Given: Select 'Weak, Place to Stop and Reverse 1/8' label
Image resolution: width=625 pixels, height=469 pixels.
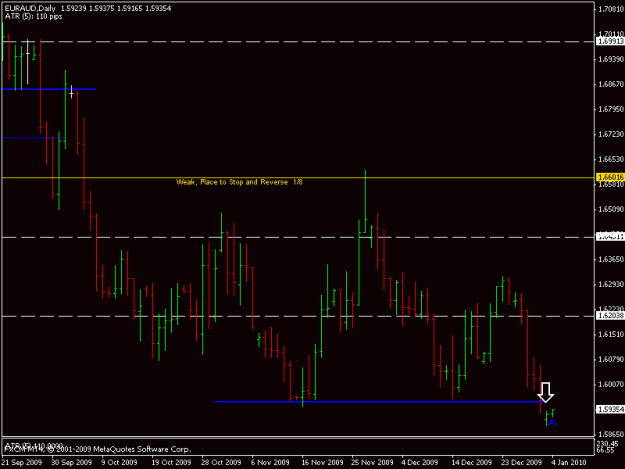Looking at the screenshot, I should click(239, 182).
